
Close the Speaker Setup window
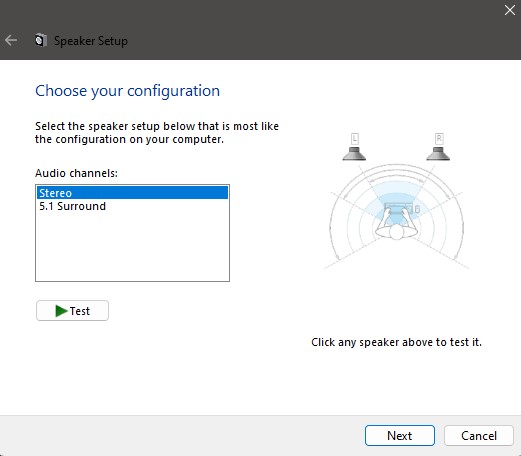tap(510, 10)
